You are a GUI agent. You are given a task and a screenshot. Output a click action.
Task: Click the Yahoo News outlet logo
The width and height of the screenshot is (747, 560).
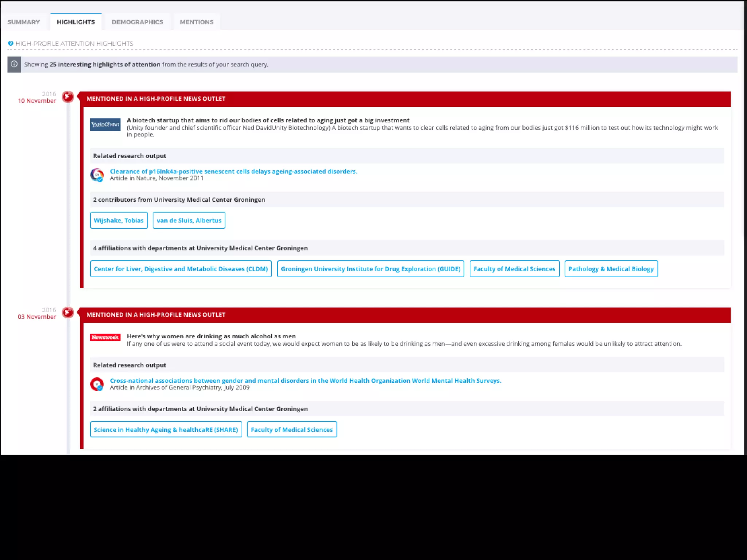point(105,125)
